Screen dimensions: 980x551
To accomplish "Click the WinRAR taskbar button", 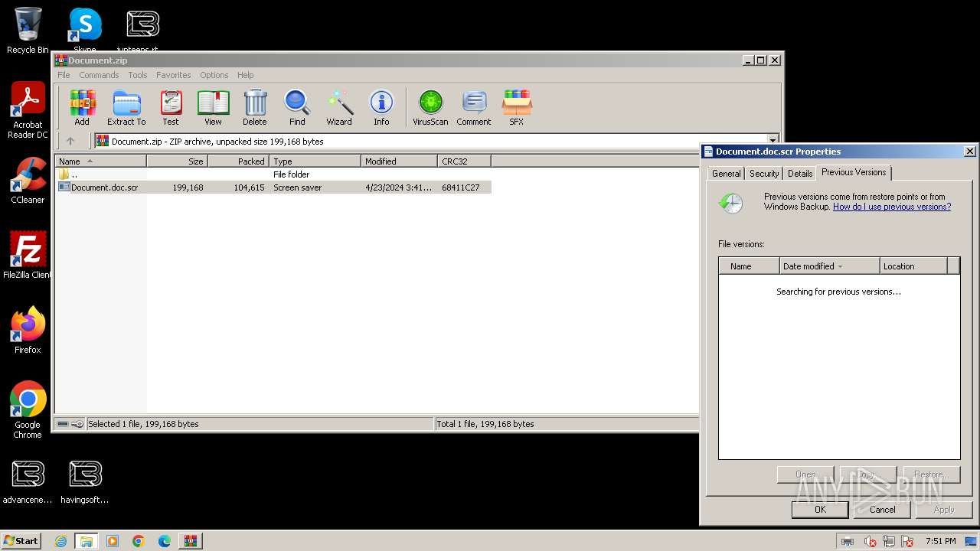I will click(x=190, y=541).
